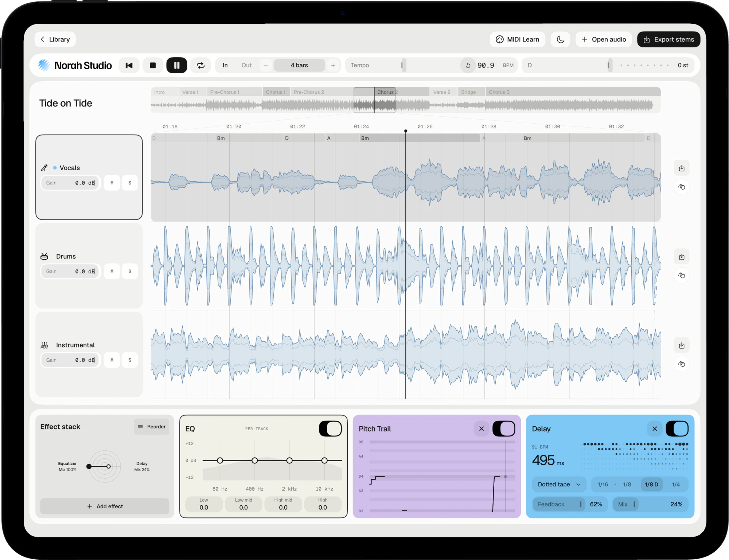The height and width of the screenshot is (560, 729).
Task: Open the Dotted tape delay type dropdown
Action: pyautogui.click(x=559, y=484)
